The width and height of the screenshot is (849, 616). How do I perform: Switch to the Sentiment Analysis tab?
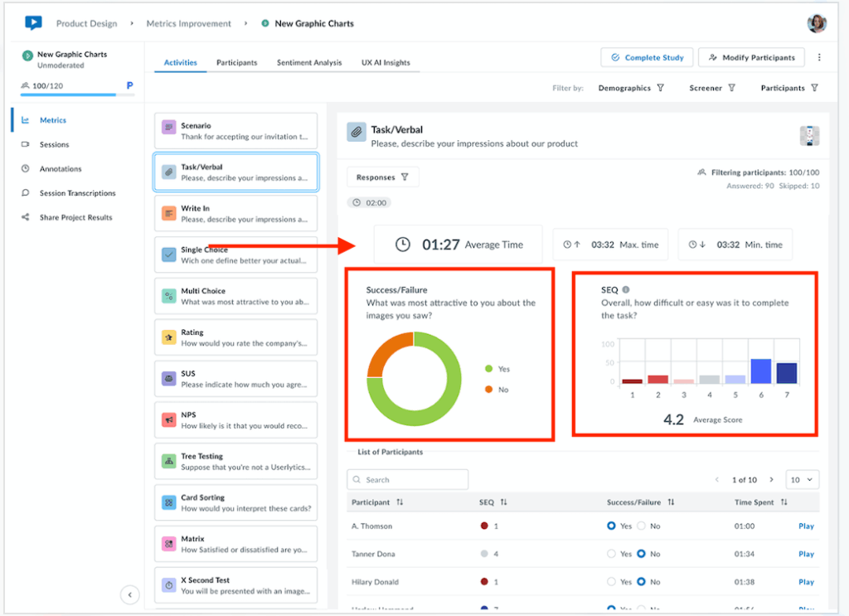[x=309, y=61]
